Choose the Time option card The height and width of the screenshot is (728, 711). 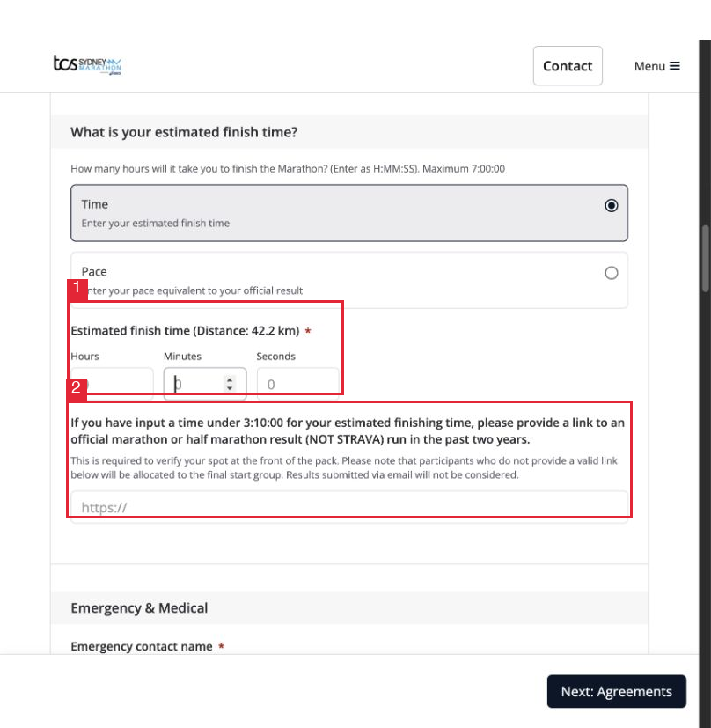(349, 213)
